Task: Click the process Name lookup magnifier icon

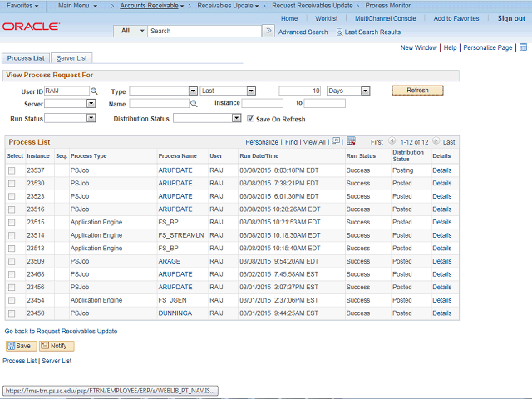Action: point(194,104)
